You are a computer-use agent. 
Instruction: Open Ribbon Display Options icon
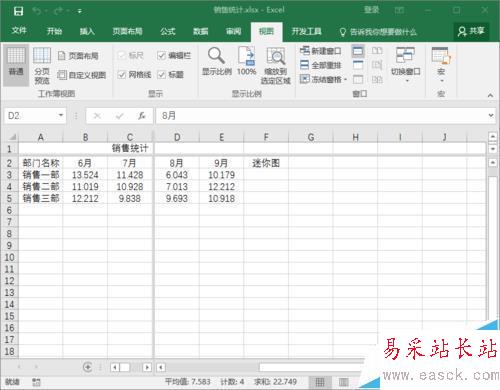pos(399,10)
